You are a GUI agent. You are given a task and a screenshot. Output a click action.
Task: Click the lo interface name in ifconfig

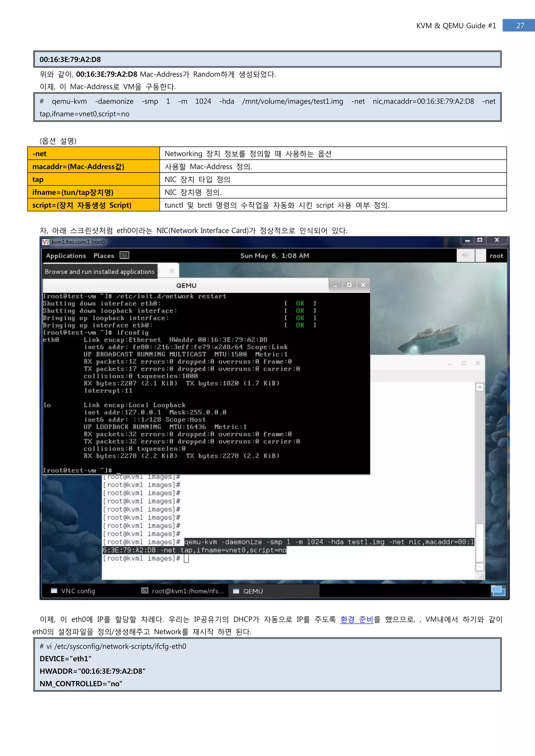(47, 405)
